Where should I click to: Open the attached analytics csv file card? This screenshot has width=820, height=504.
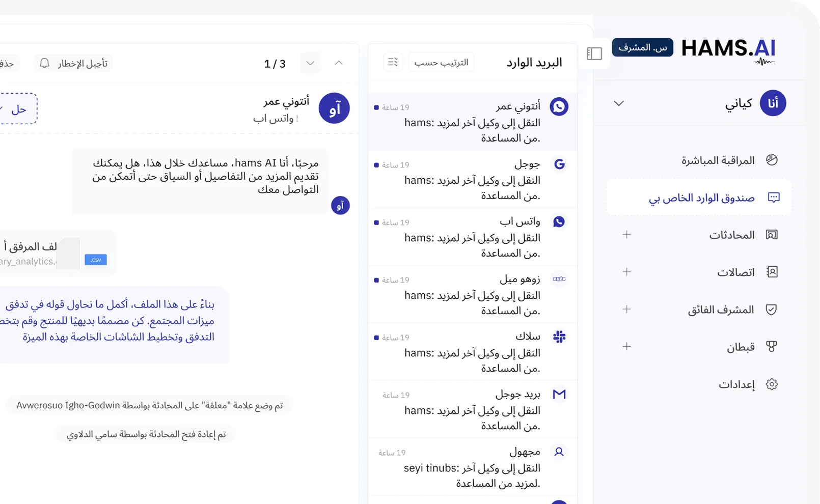pos(58,253)
